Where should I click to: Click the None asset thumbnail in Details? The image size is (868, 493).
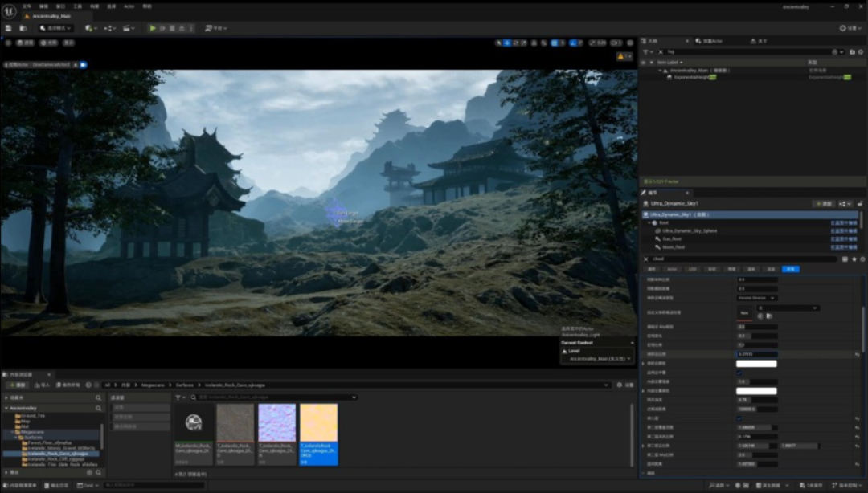click(x=744, y=313)
